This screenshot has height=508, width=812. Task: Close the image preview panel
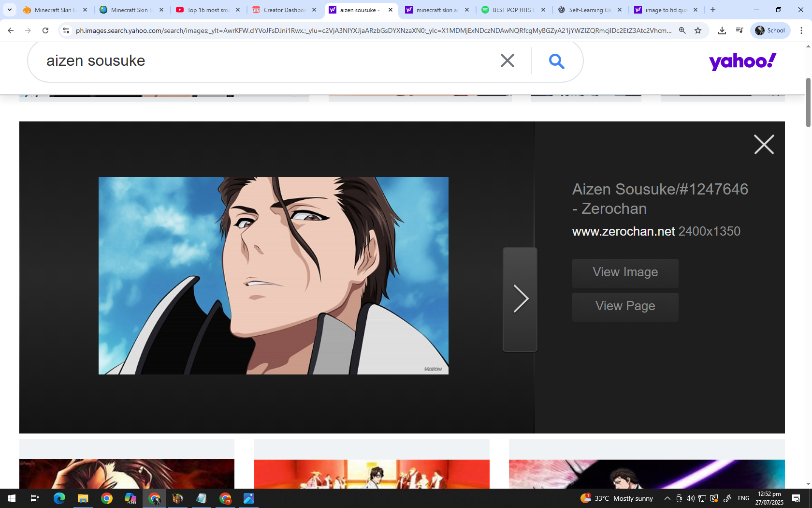point(764,144)
